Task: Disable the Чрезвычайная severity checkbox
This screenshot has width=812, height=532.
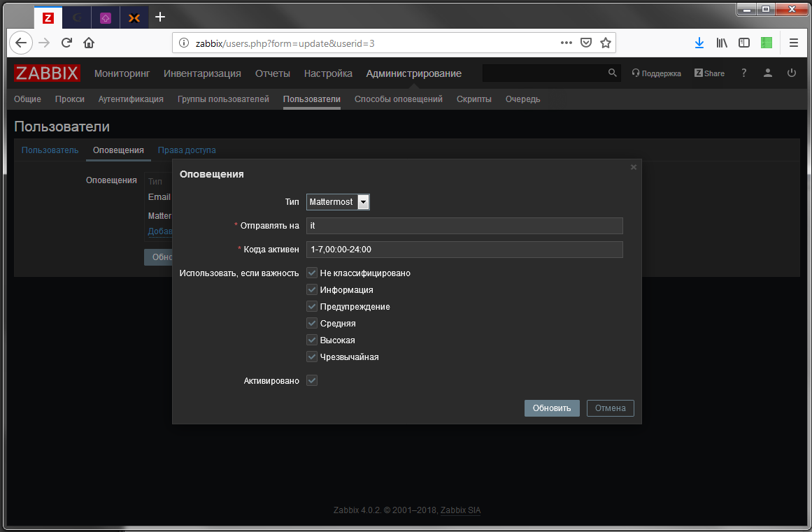Action: point(311,357)
